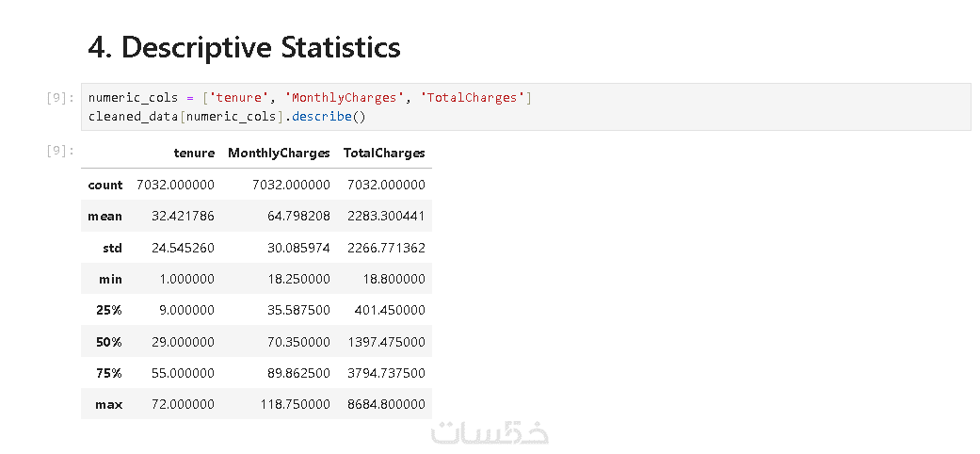The height and width of the screenshot is (454, 980).
Task: Select the '25%' row label
Action: [109, 310]
